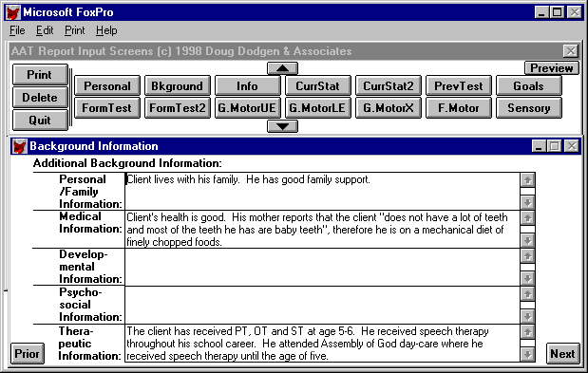Click scroll up arrow of Psychosocial Information field
Screen dimensions: 588x373
pyautogui.click(x=527, y=294)
